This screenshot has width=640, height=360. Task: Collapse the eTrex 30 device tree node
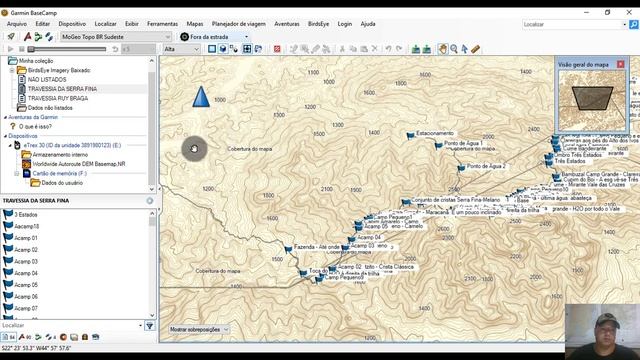click(10, 145)
